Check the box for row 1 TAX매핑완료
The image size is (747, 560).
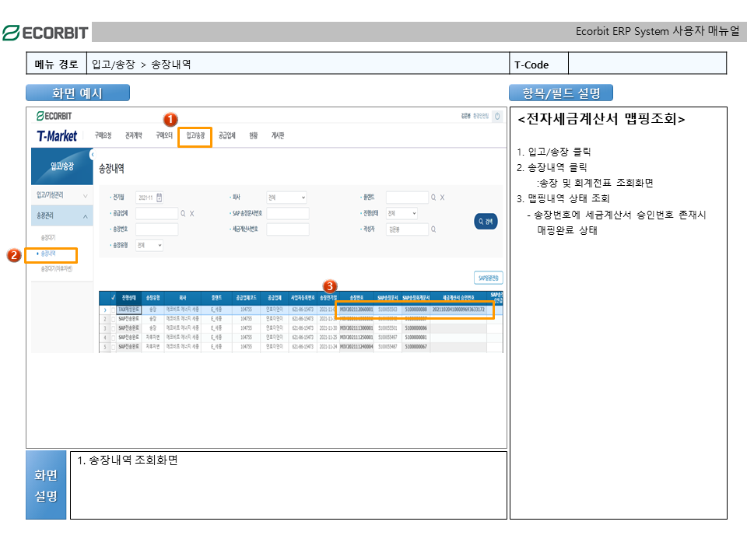[x=113, y=309]
